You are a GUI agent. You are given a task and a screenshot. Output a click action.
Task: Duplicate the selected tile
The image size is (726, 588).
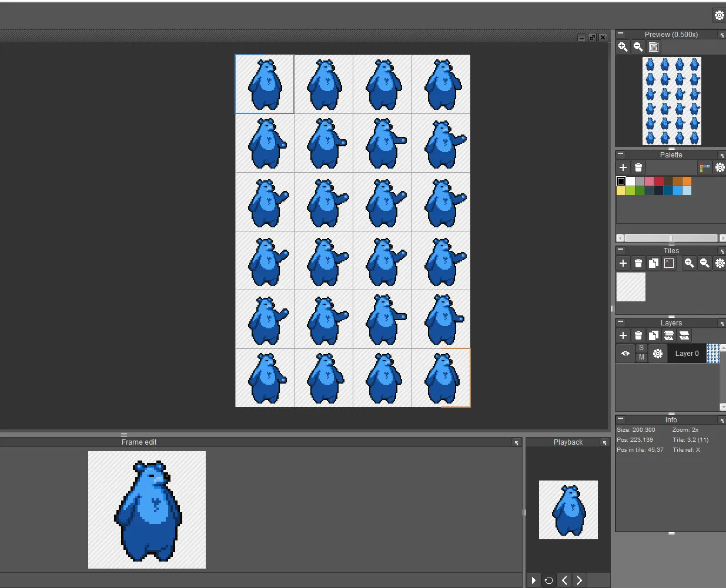coord(654,263)
